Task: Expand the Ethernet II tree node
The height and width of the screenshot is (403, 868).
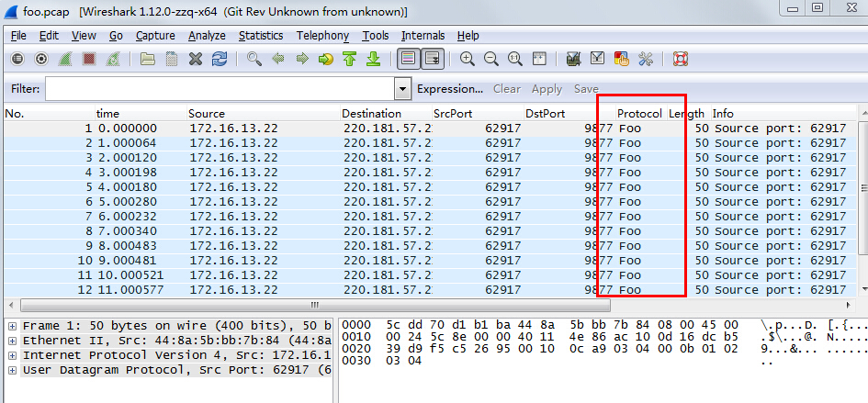Action: coord(12,341)
